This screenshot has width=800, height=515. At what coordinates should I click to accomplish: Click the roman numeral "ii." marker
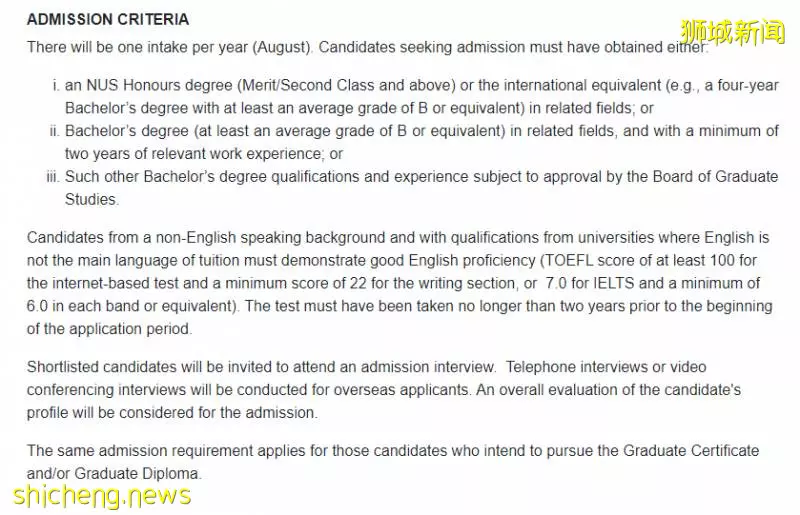point(55,131)
